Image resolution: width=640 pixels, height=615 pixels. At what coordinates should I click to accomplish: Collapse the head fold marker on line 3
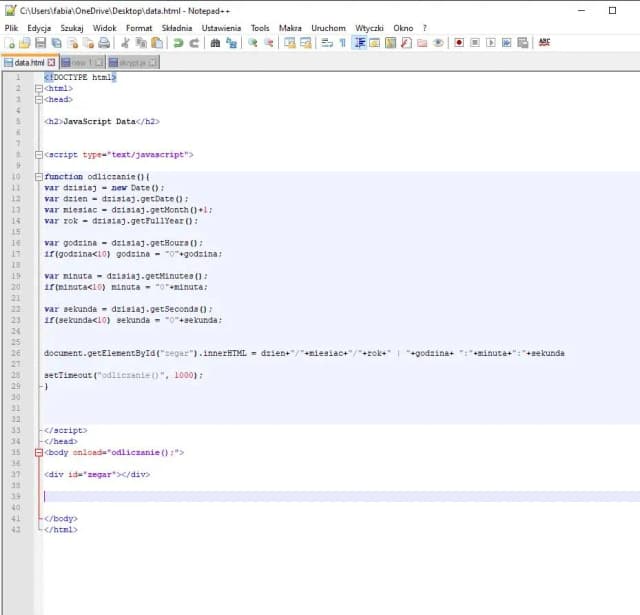[x=39, y=100]
